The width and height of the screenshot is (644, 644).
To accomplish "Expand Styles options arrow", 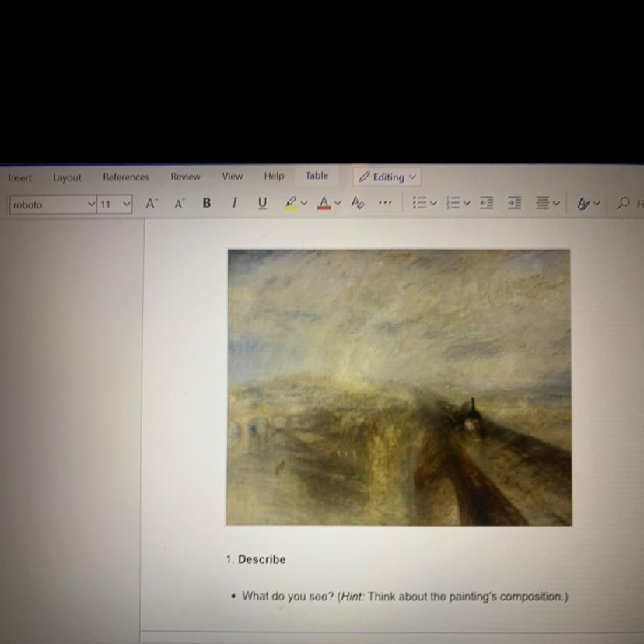I will coord(597,203).
